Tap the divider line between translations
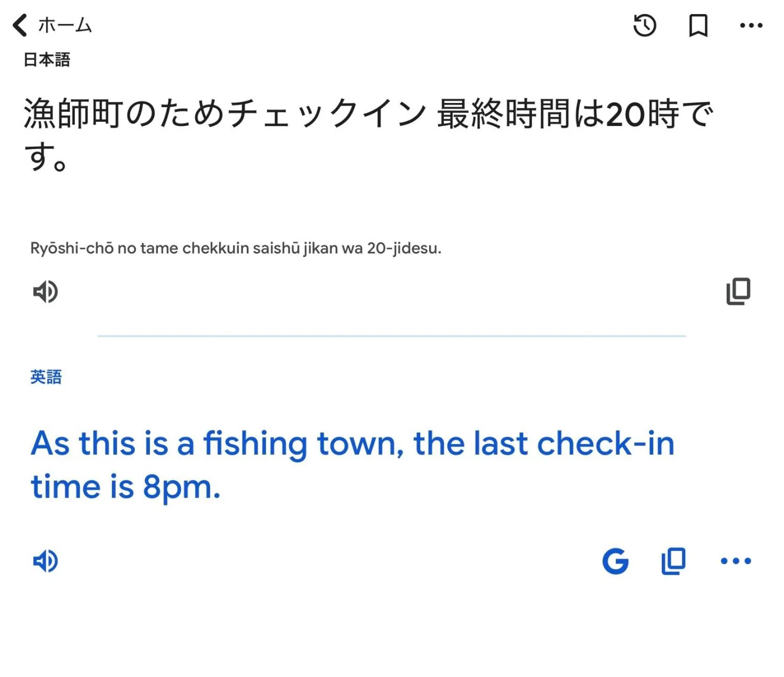This screenshot has width=784, height=677. [392, 335]
